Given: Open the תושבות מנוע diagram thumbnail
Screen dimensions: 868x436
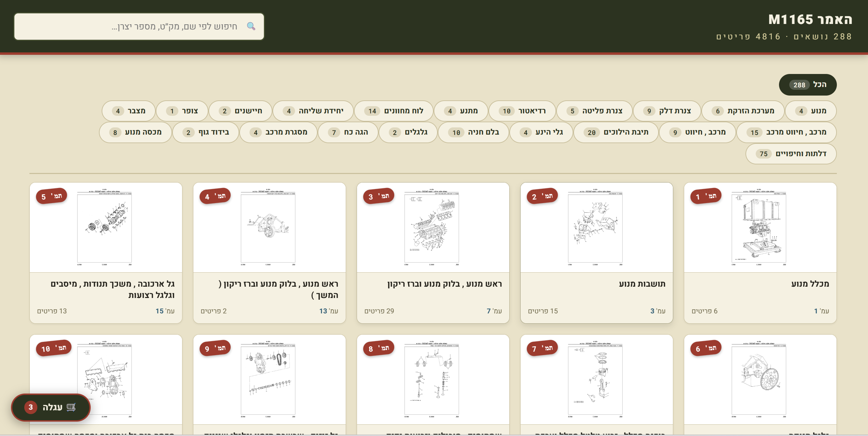Looking at the screenshot, I should click(x=595, y=228).
